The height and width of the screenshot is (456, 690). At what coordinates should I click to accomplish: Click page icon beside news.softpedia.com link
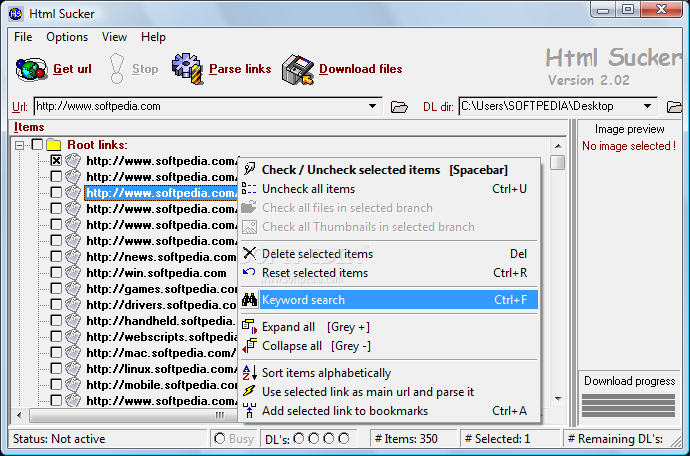(x=73, y=257)
